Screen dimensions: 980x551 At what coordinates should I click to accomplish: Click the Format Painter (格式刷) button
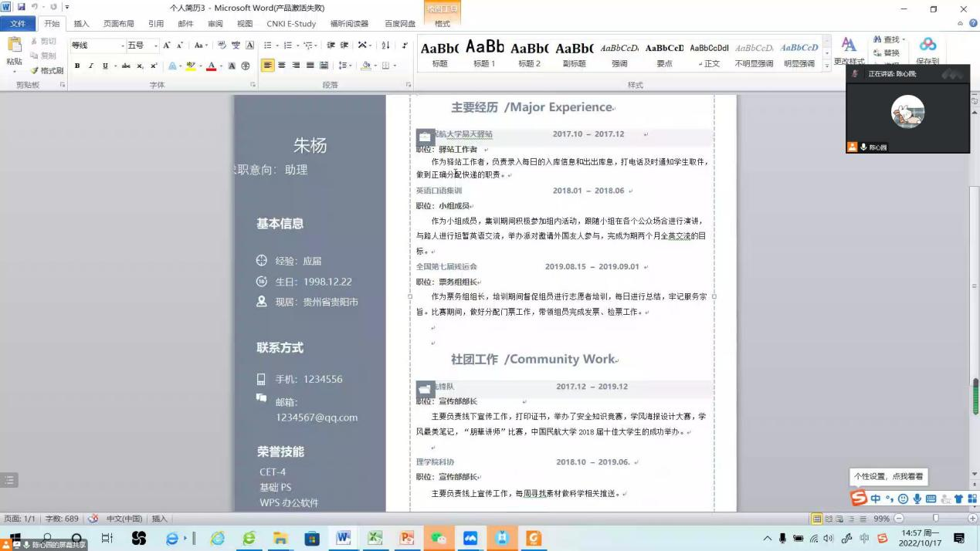(46, 70)
